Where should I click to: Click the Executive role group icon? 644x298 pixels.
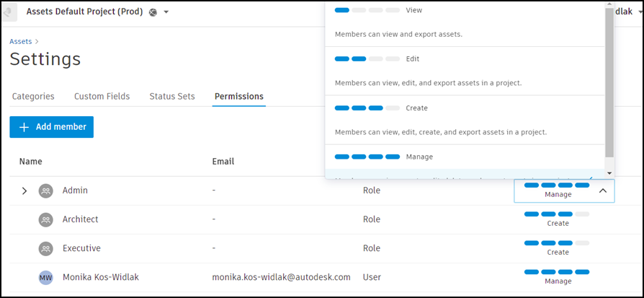45,248
